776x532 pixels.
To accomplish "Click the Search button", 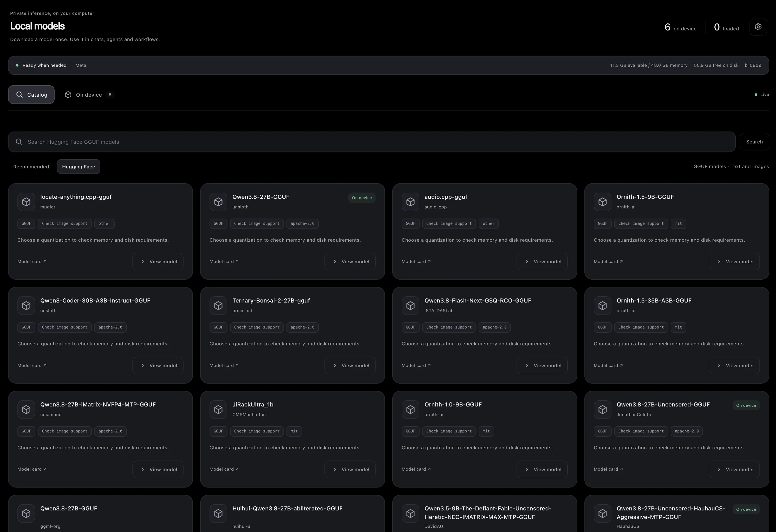I will 754,142.
